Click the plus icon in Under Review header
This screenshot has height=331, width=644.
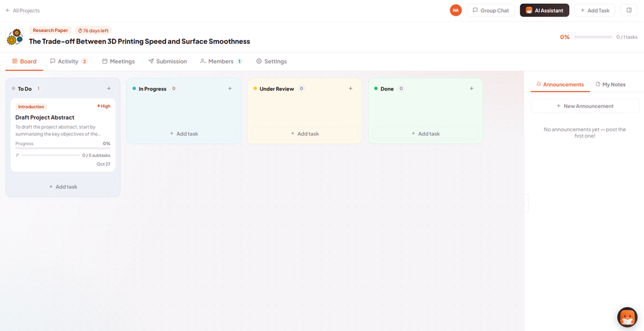(350, 89)
